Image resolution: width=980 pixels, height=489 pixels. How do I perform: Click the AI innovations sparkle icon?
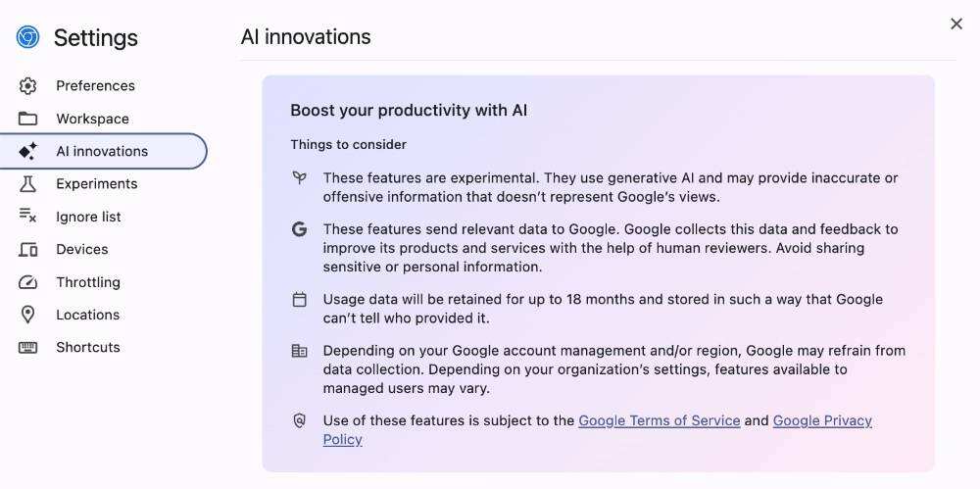pos(27,151)
